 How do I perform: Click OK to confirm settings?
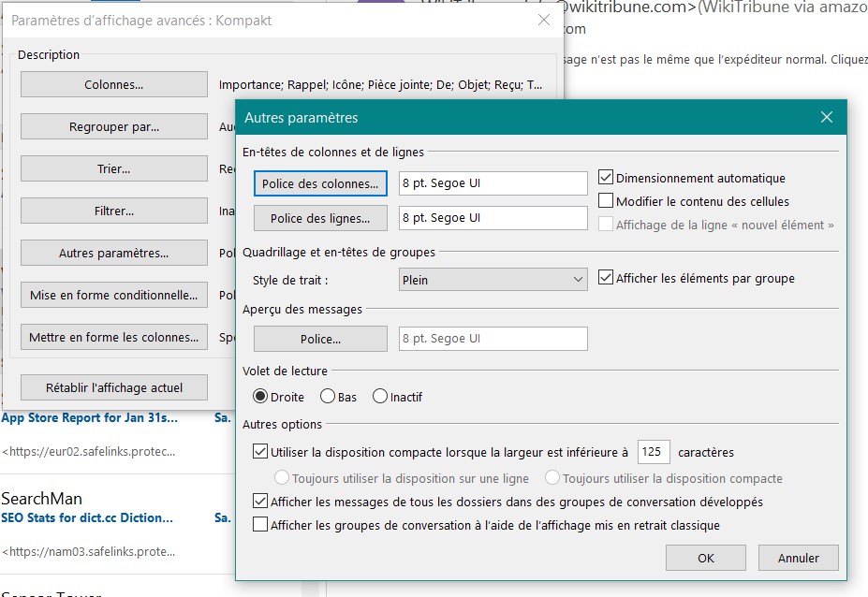coord(705,558)
